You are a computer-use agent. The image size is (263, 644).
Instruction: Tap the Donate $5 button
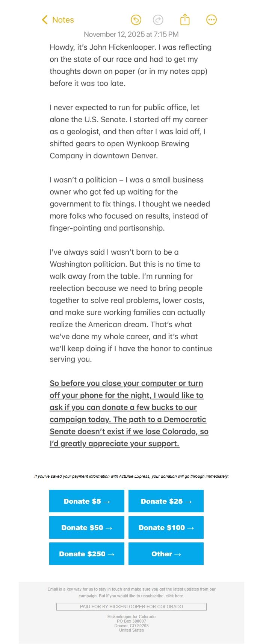pos(86,501)
